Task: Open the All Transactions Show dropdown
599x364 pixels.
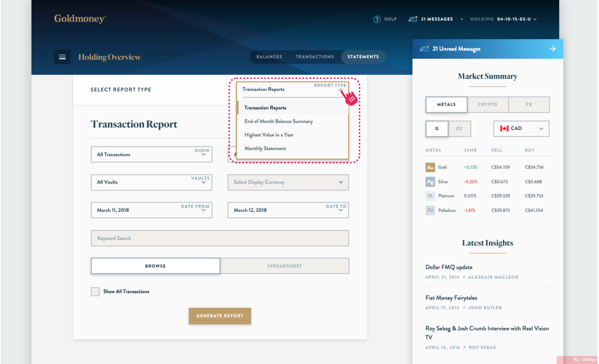Action: click(x=151, y=154)
